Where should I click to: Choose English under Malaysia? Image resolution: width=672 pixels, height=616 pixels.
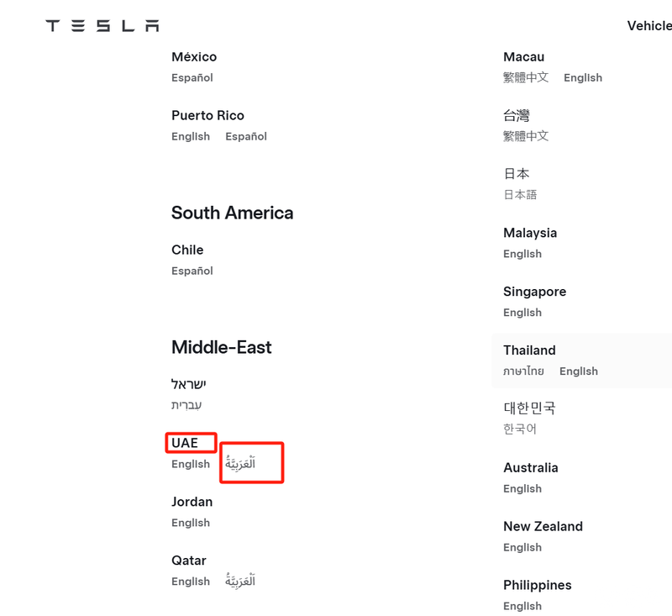coord(522,254)
